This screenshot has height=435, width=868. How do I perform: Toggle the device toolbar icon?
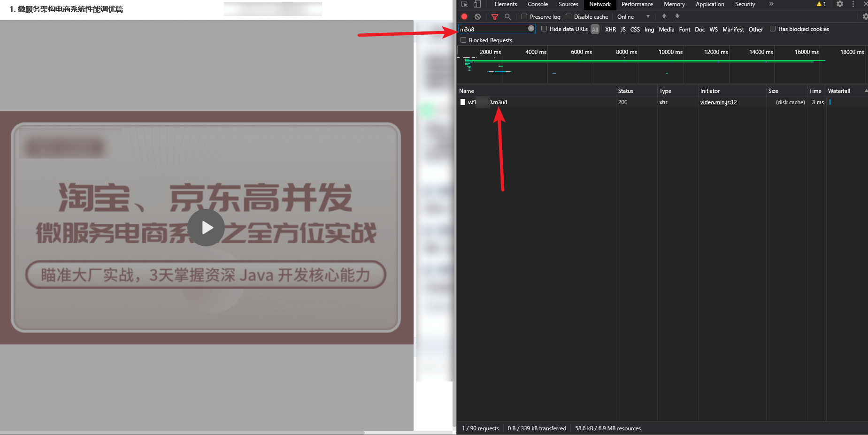point(476,4)
